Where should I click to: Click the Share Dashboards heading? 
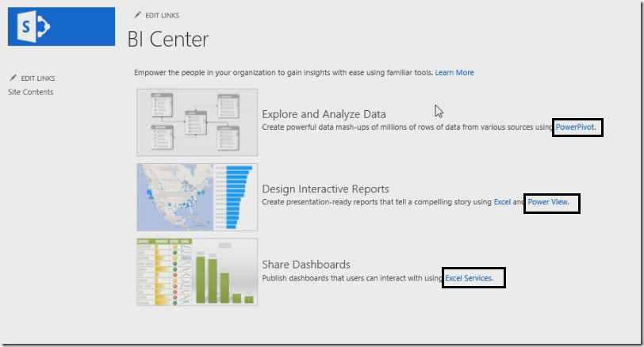306,264
